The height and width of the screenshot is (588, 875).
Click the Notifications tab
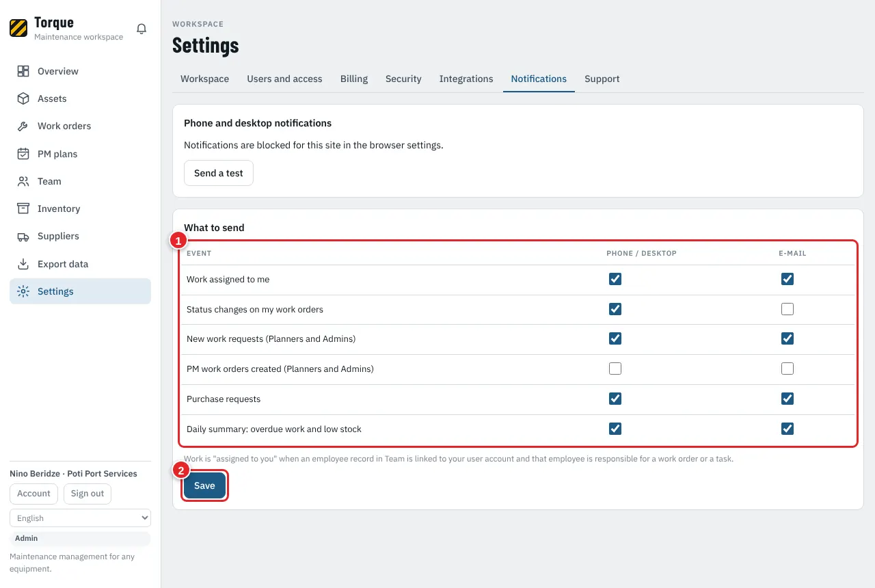point(539,79)
